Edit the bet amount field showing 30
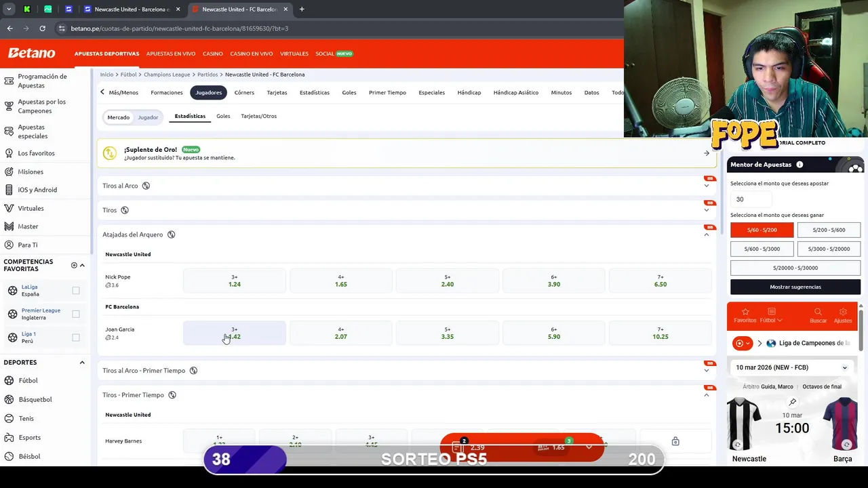 tap(751, 199)
